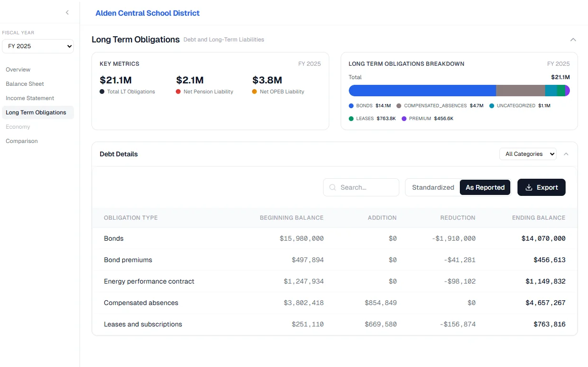Image resolution: width=588 pixels, height=367 pixels.
Task: Select the As Reported view toggle
Action: pyautogui.click(x=485, y=187)
